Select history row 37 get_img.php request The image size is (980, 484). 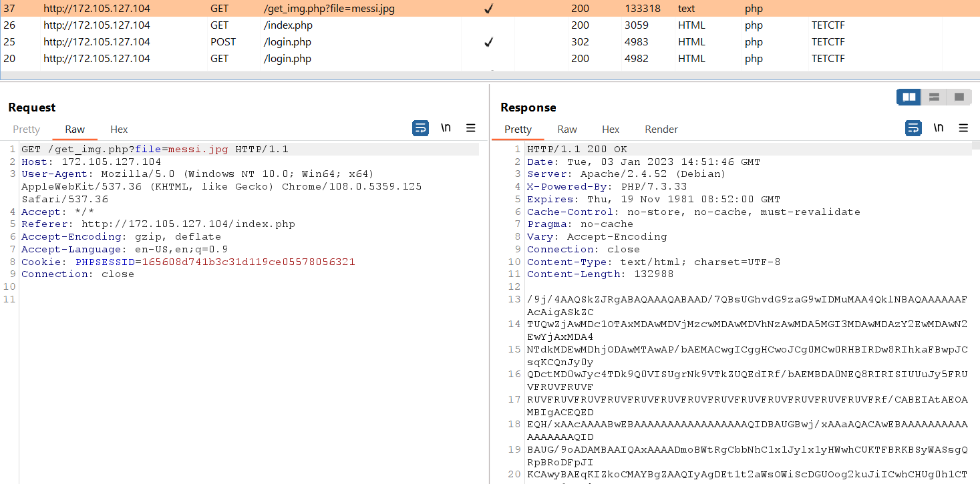pyautogui.click(x=490, y=9)
